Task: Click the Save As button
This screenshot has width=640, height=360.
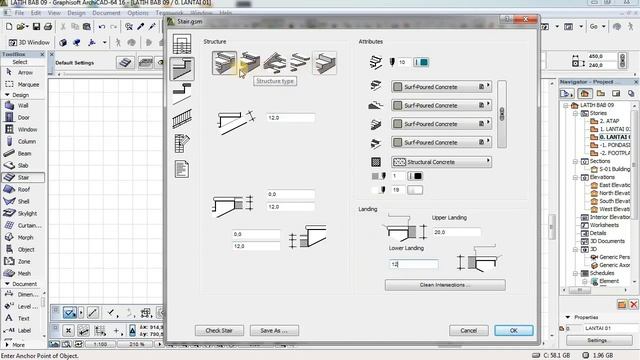Action: click(x=274, y=331)
